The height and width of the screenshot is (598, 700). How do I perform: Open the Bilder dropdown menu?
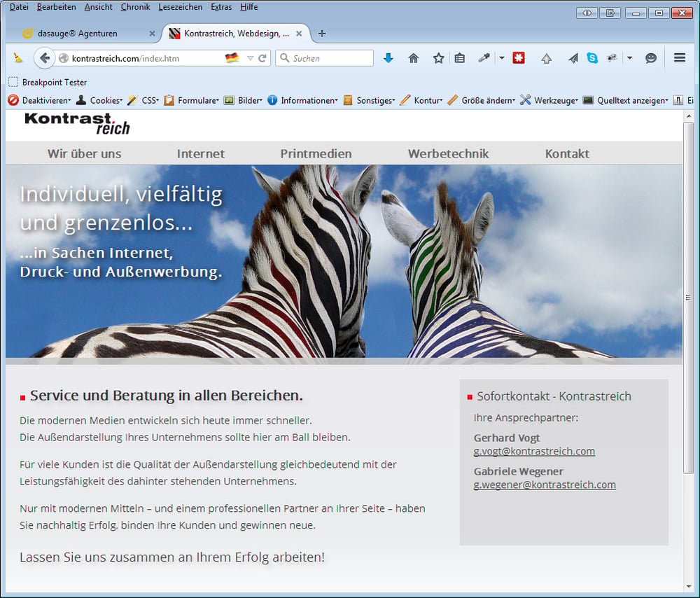point(243,101)
